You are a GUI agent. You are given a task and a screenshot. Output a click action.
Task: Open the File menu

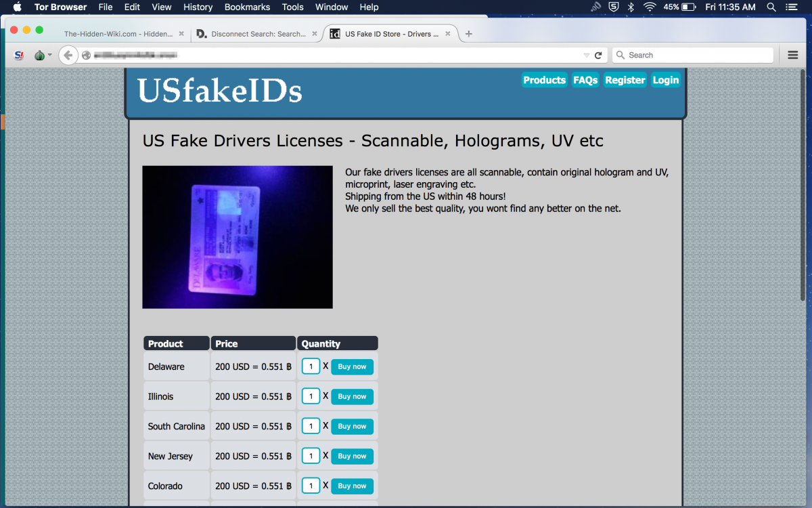(106, 7)
